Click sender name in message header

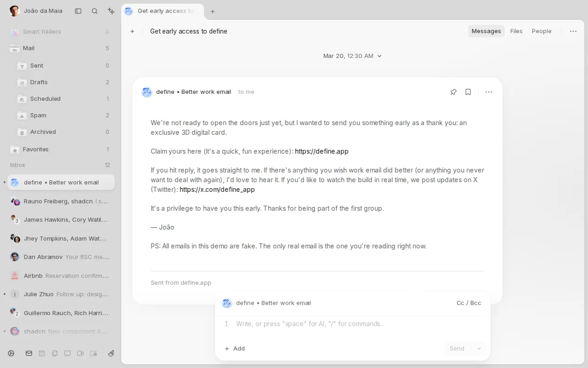pyautogui.click(x=193, y=92)
